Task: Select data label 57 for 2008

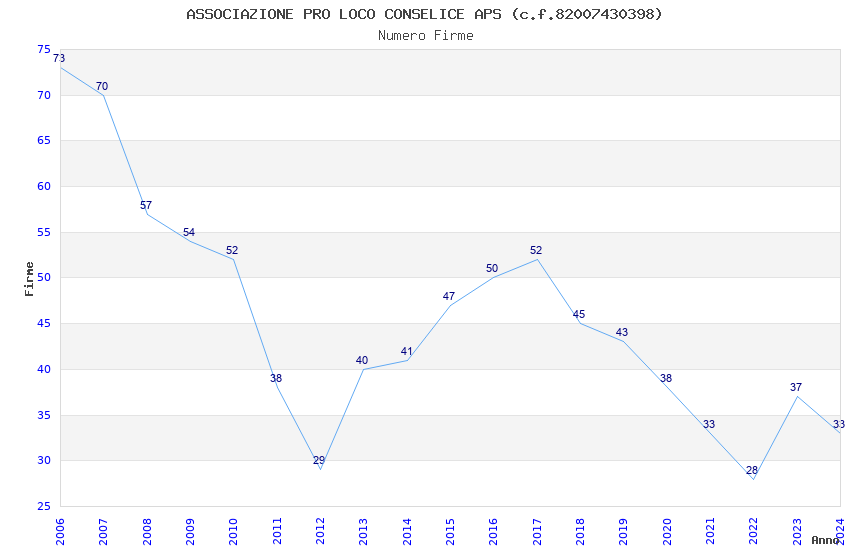Action: 146,205
